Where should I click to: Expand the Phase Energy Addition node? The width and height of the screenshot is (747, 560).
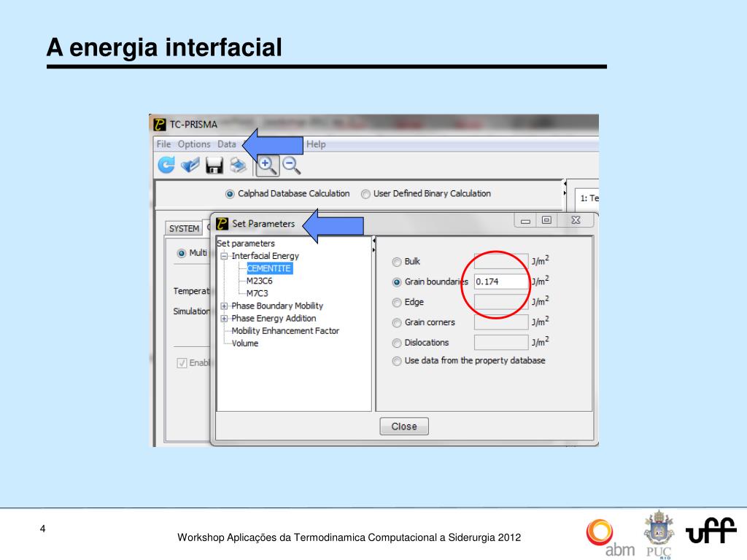click(224, 319)
